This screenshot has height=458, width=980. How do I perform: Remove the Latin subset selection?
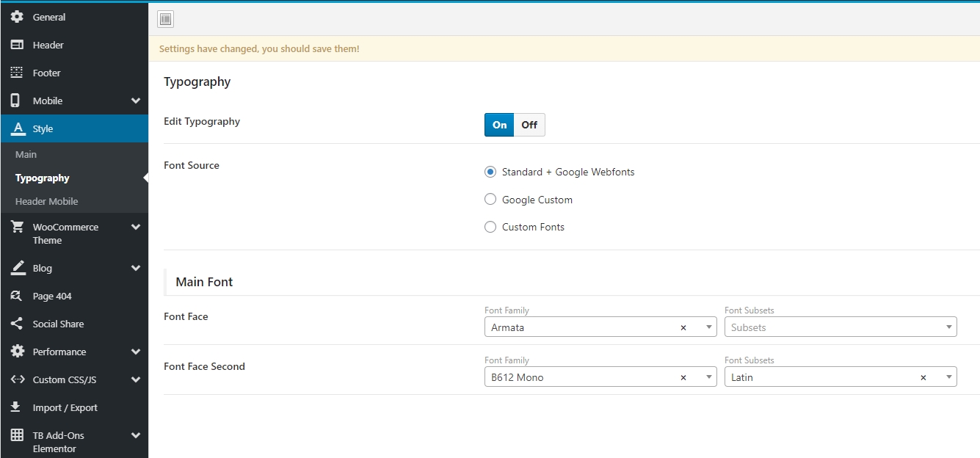(923, 377)
